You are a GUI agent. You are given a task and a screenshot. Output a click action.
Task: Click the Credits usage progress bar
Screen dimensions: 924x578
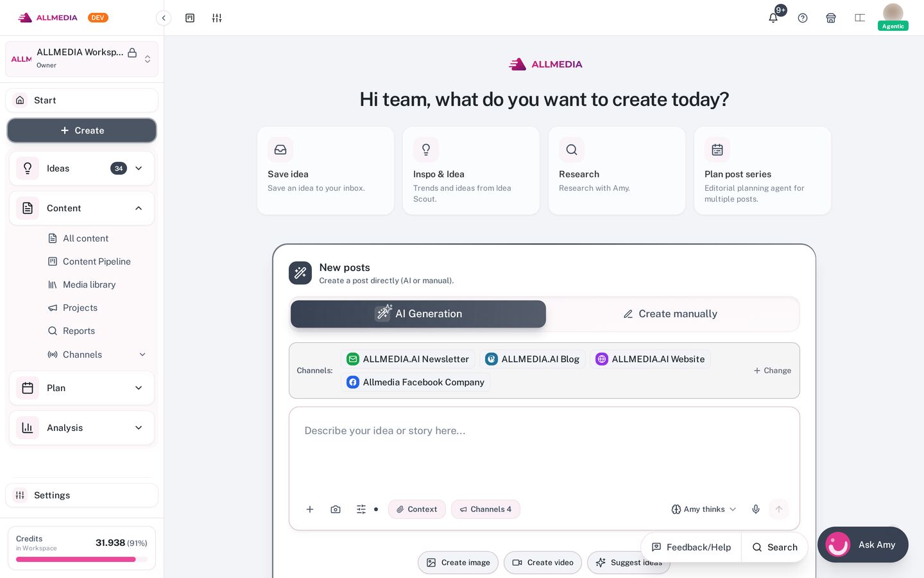(x=81, y=559)
